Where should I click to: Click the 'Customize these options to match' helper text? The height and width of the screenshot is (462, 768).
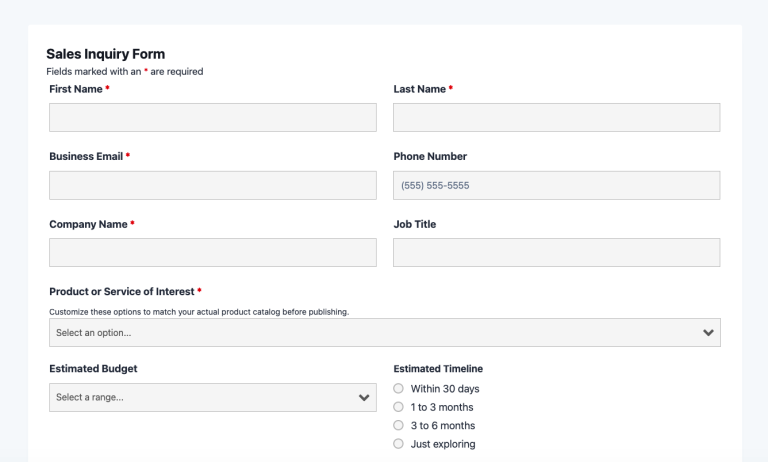[199, 312]
